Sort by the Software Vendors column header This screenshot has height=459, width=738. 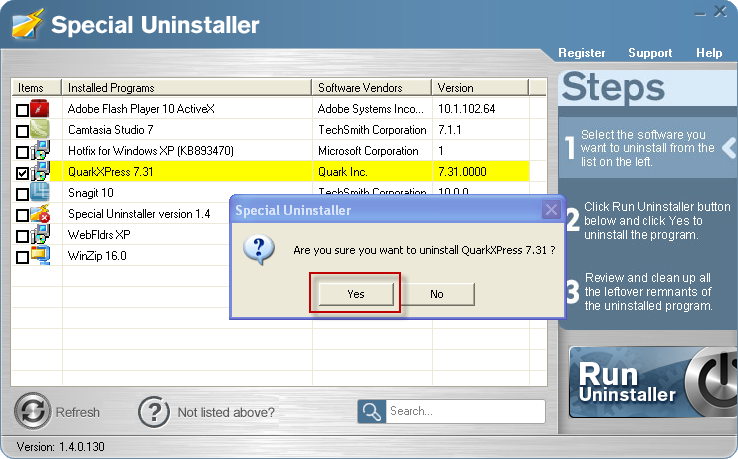pyautogui.click(x=371, y=88)
